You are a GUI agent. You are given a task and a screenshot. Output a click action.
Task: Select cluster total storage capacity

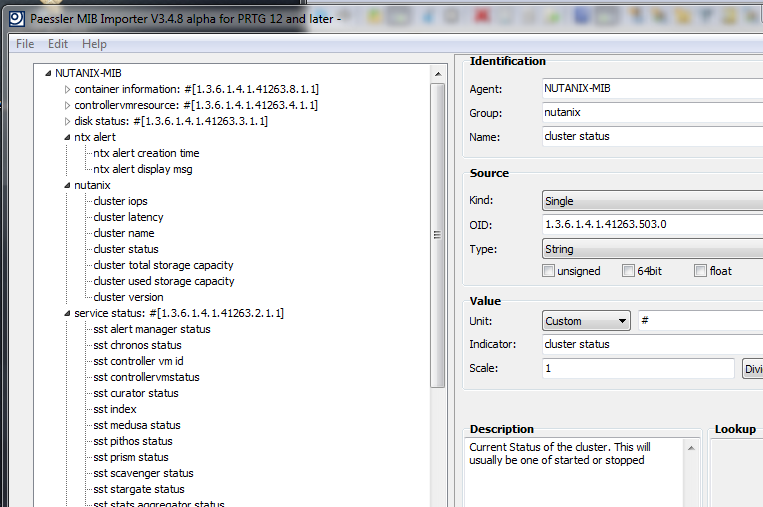[x=163, y=266]
